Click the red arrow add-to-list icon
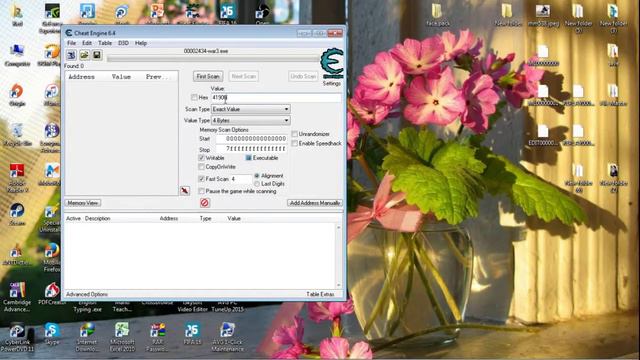 [185, 191]
